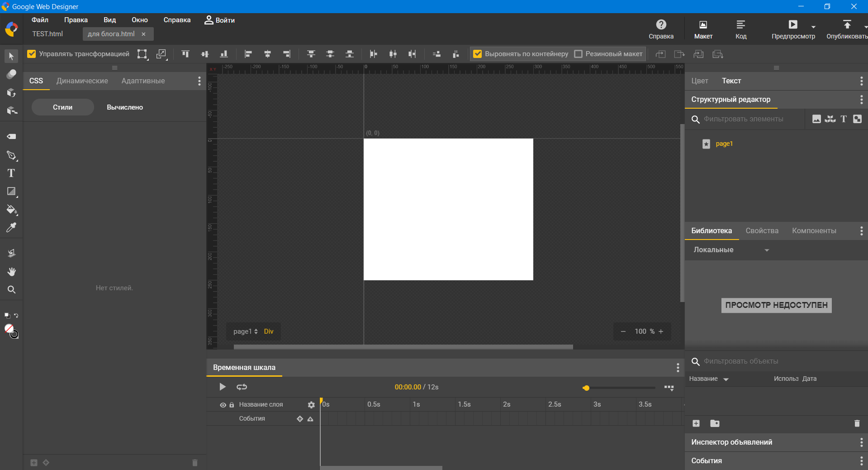Adjust the timeline zoom slider handle
The height and width of the screenshot is (470, 868).
[x=586, y=388]
